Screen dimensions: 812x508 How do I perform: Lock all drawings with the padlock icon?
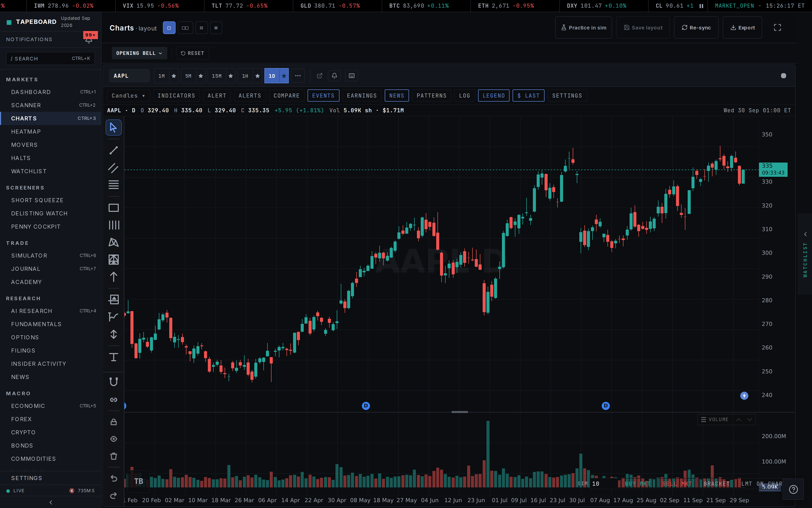click(x=113, y=422)
